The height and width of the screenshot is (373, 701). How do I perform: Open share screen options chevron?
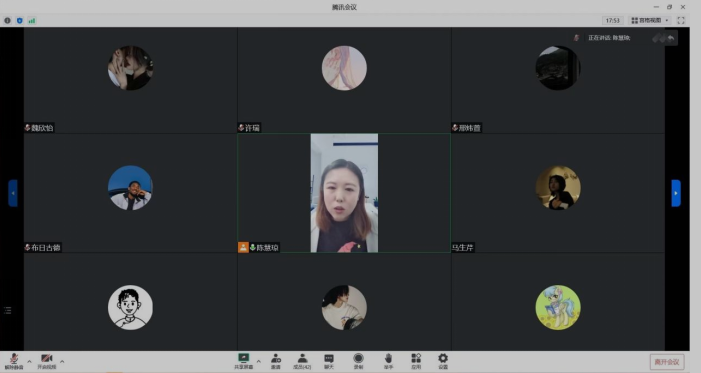(x=258, y=361)
